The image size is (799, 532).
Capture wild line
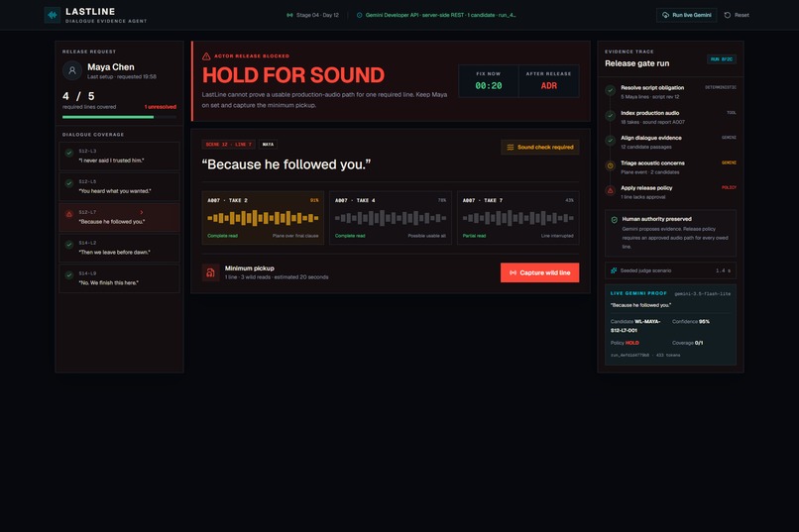pos(539,272)
